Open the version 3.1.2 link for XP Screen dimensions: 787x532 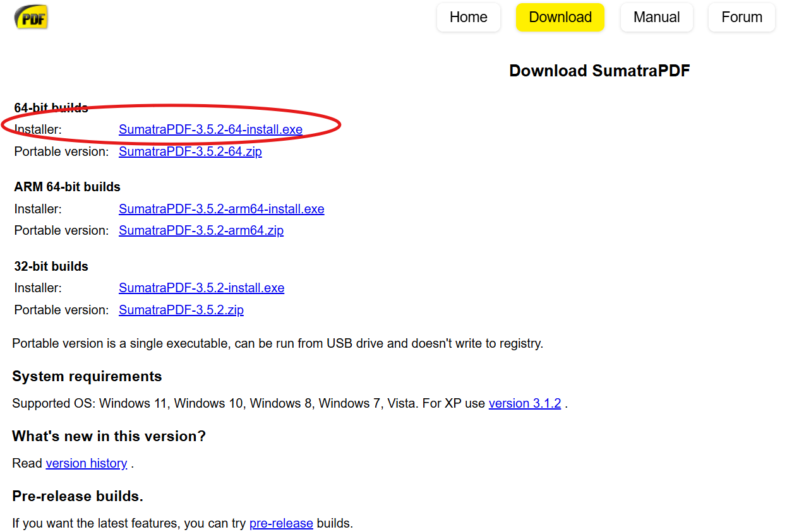(x=524, y=404)
